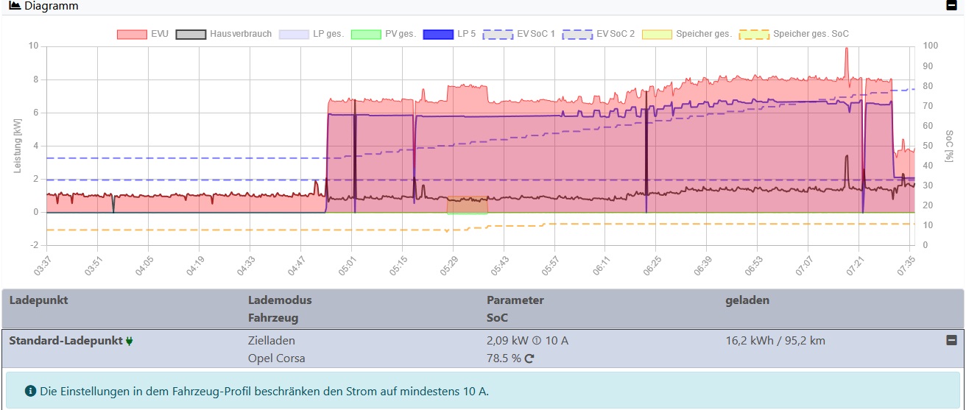Toggle the Speicher ges. SoC legend series
This screenshot has width=980, height=410.
click(794, 34)
